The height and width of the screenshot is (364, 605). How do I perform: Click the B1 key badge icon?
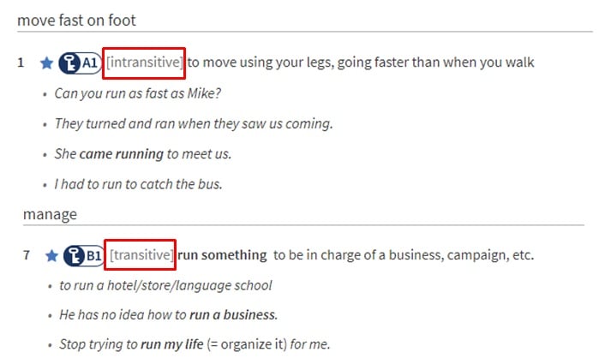[x=86, y=254]
